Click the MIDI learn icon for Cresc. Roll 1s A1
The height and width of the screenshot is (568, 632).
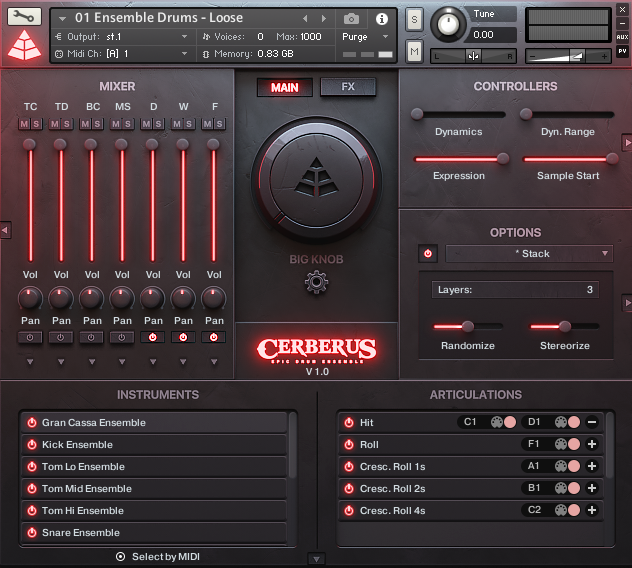point(561,466)
